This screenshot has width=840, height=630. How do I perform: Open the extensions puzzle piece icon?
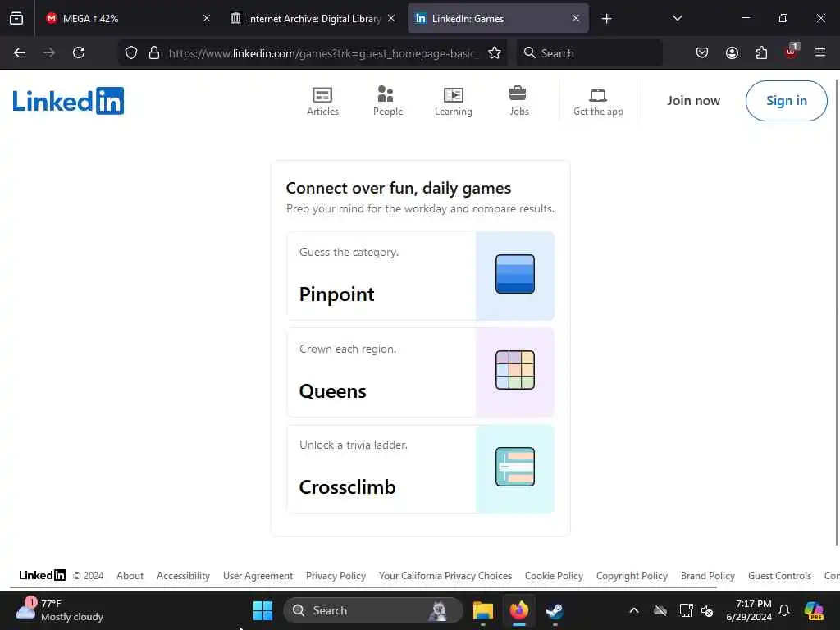tap(761, 53)
